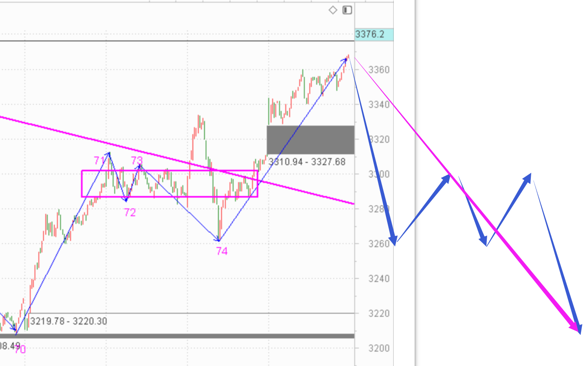The width and height of the screenshot is (588, 366).
Task: Select the 3300 price axis label
Action: click(379, 174)
